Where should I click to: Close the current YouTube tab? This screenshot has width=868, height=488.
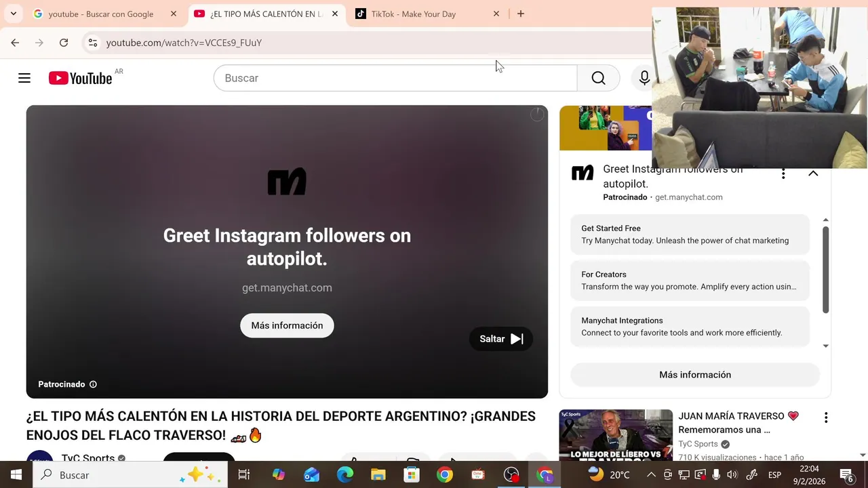coord(335,14)
